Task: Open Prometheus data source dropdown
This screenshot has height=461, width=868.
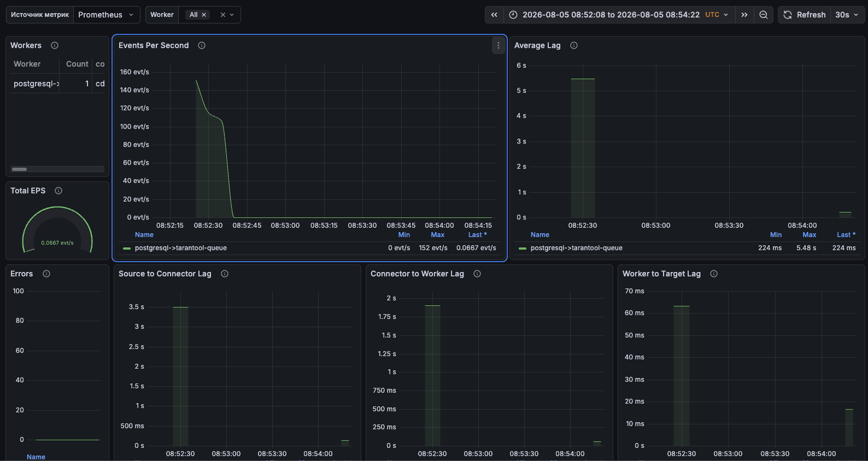Action: [107, 15]
